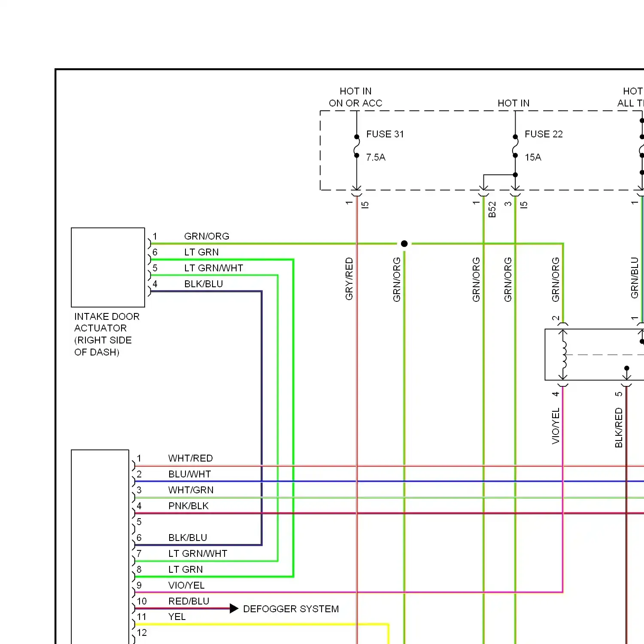644x644 pixels.
Task: Click the black arrow pointing to DEFOGGER SYSTEM
Action: tap(234, 608)
